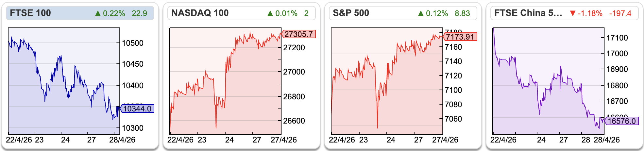Select the FTSE 100 index tab
Image resolution: width=644 pixels, height=151 pixels.
pos(30,13)
